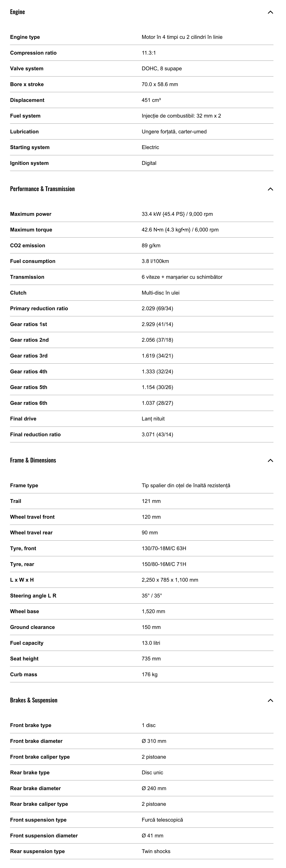Image resolution: width=286 pixels, height=868 pixels.
Task: Click the Rear suspension type Twin shocks value
Action: [156, 851]
